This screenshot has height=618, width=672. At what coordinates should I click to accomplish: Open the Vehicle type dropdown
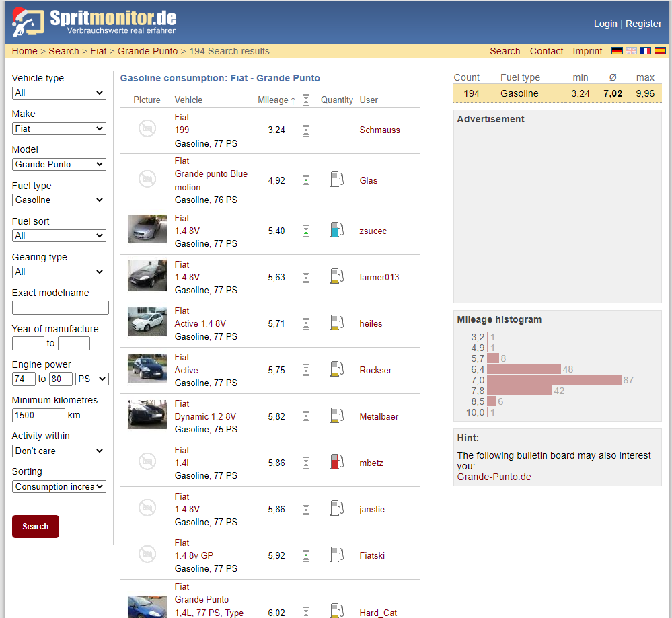tap(59, 93)
